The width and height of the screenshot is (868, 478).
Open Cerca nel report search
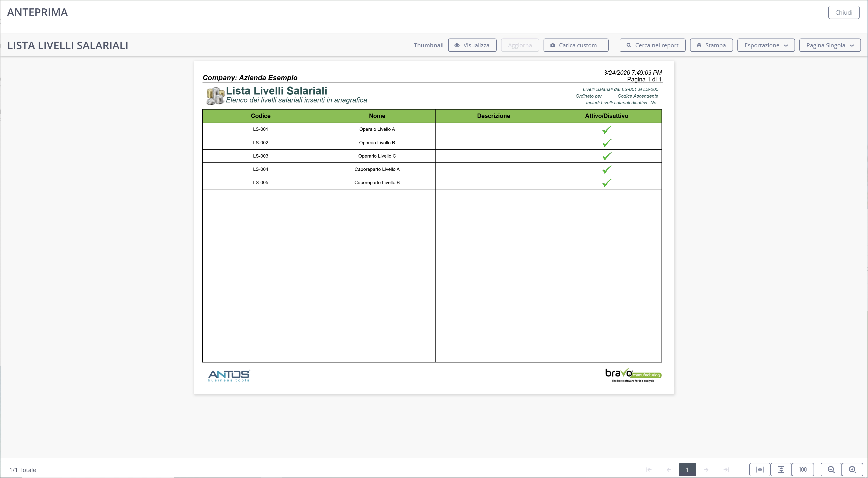click(x=652, y=45)
